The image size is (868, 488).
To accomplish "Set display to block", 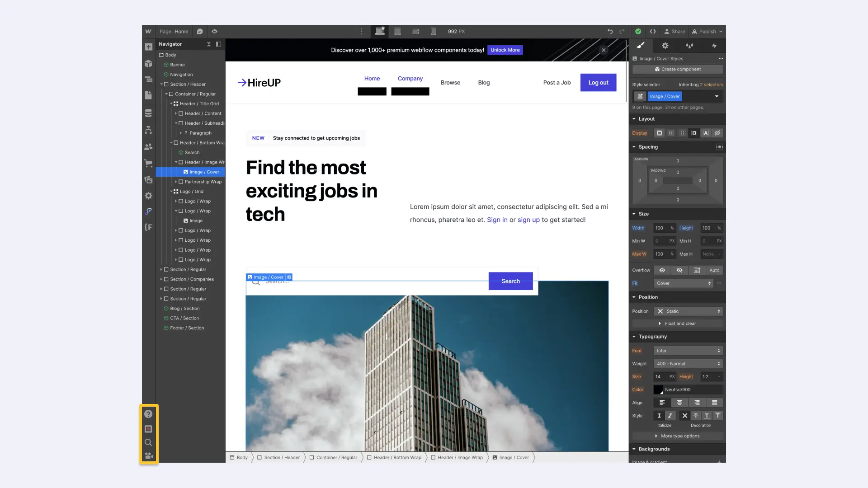I will 659,133.
